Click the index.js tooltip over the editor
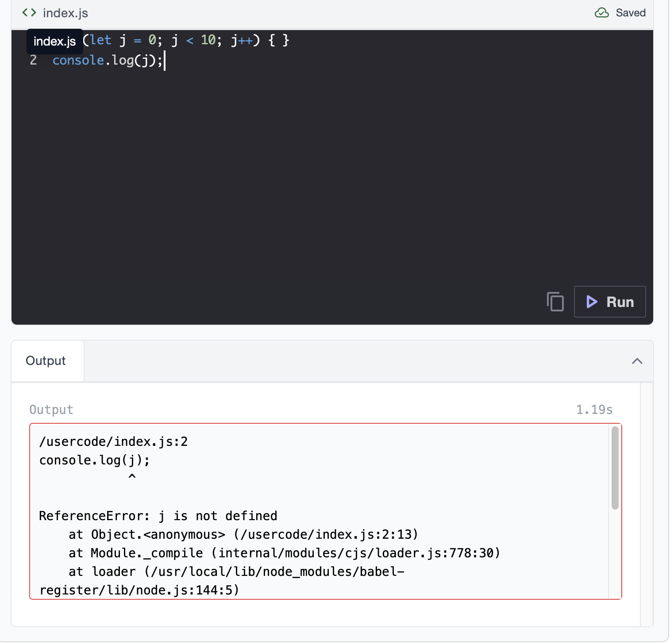This screenshot has height=644, width=670. (55, 41)
